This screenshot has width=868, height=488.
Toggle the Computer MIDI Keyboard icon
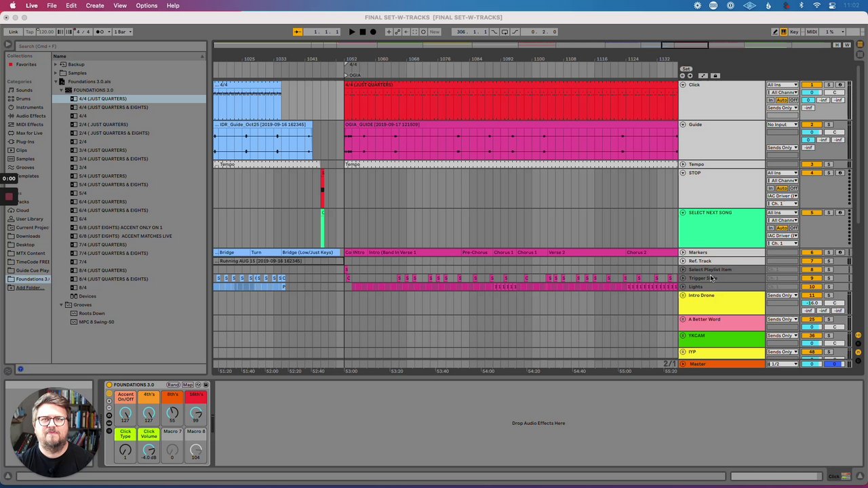pyautogui.click(x=783, y=32)
